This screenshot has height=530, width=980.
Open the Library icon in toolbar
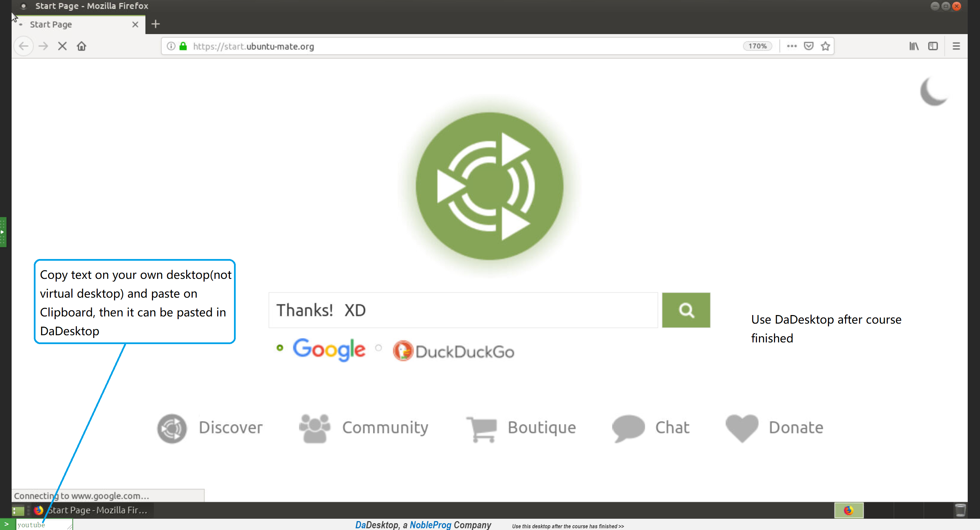(x=914, y=46)
